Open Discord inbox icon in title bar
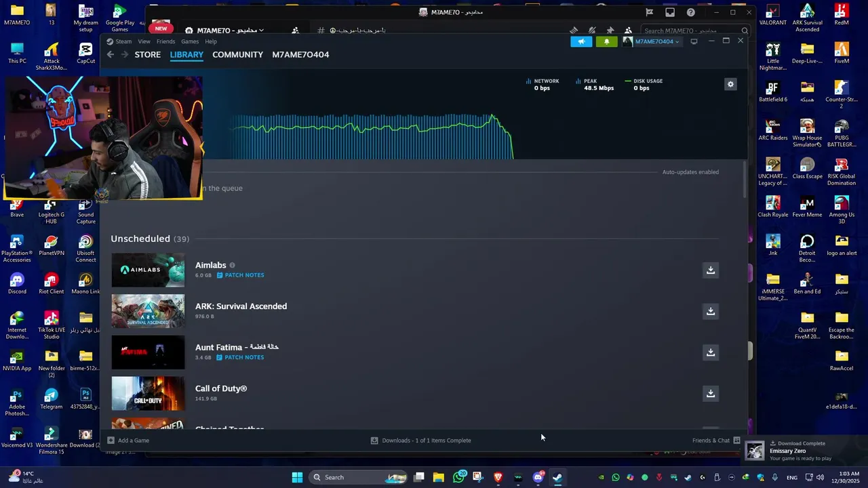This screenshot has width=868, height=488. (x=670, y=12)
